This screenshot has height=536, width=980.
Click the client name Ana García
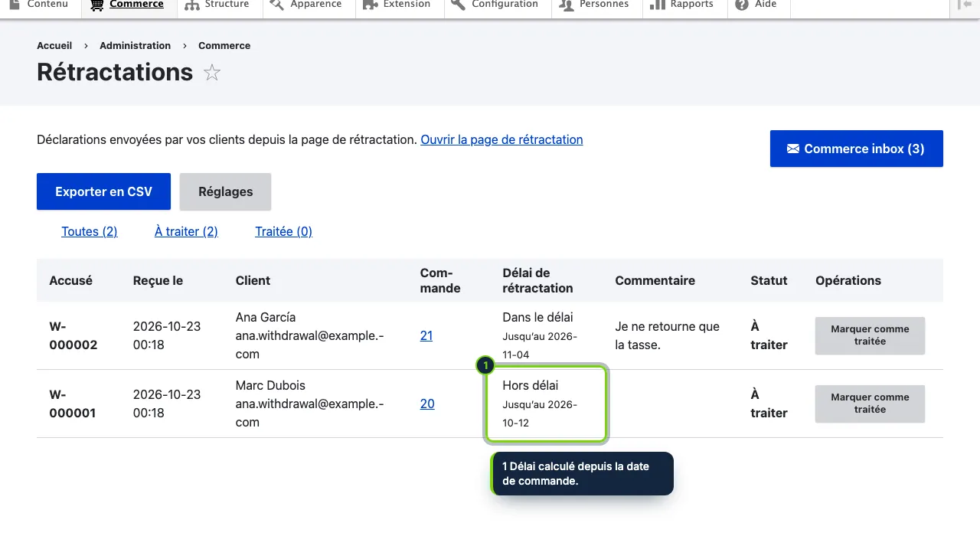pos(266,317)
